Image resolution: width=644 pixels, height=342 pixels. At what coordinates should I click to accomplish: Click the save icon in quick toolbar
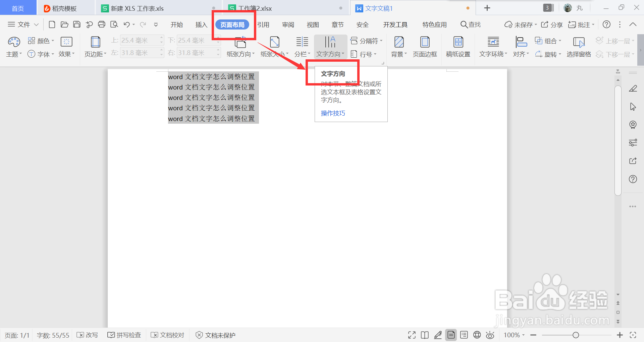[x=77, y=24]
